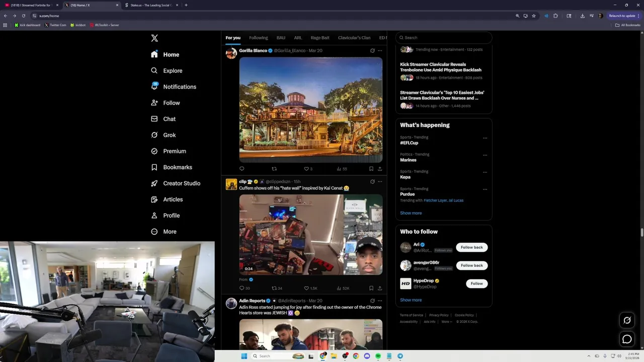Share Gorilla Blanco's post
644x362 pixels.
tap(380, 169)
